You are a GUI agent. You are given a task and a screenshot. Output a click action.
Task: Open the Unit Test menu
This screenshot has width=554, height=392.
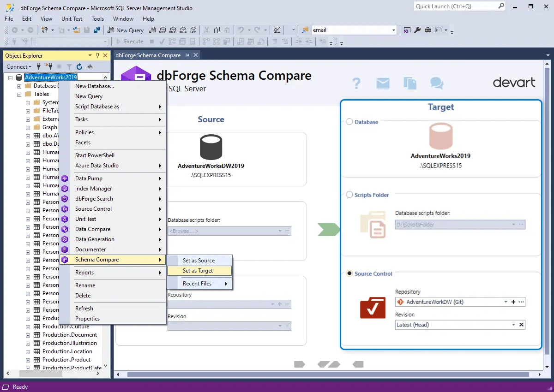click(x=72, y=19)
